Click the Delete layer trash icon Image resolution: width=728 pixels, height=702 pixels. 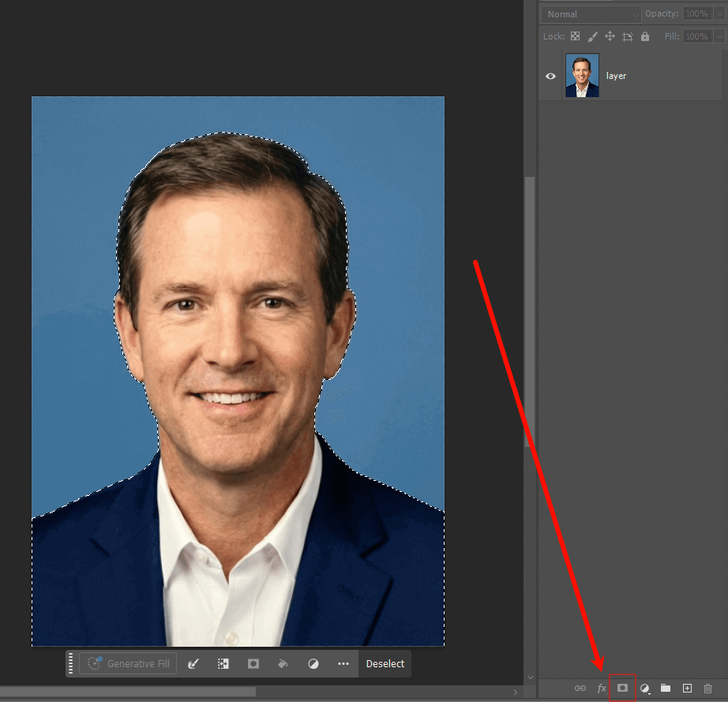click(x=708, y=688)
